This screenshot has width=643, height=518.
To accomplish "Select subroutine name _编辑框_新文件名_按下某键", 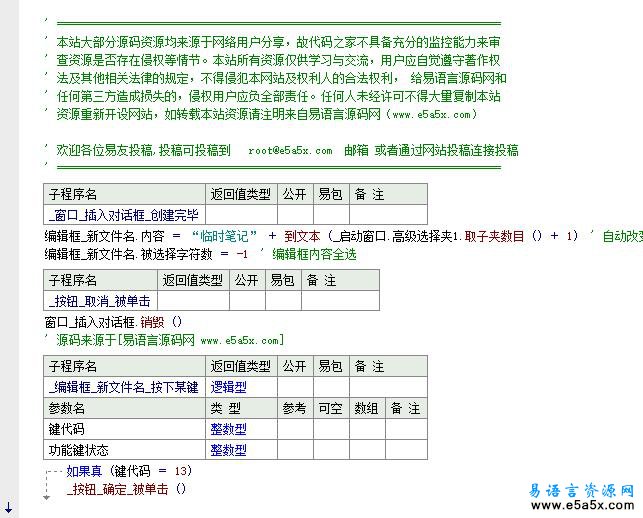I will pyautogui.click(x=124, y=387).
